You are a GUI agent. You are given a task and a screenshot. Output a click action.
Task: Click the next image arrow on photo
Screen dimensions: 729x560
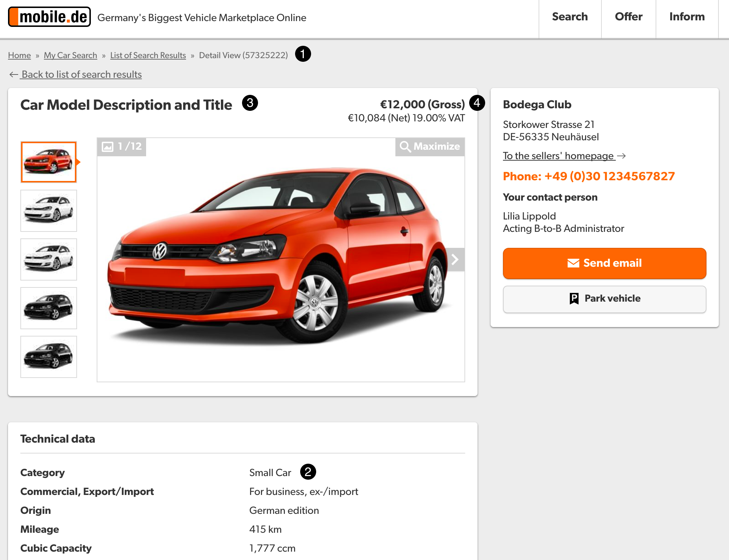point(455,259)
